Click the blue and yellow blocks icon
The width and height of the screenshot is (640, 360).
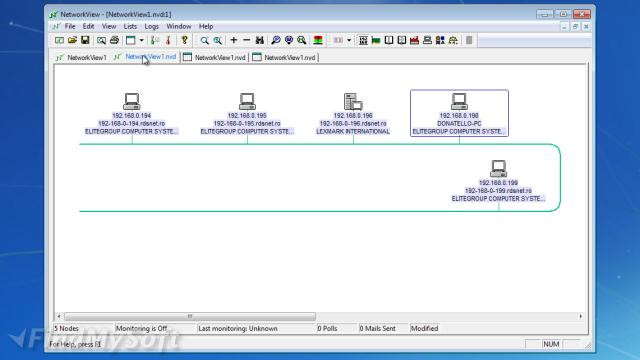(x=440, y=40)
